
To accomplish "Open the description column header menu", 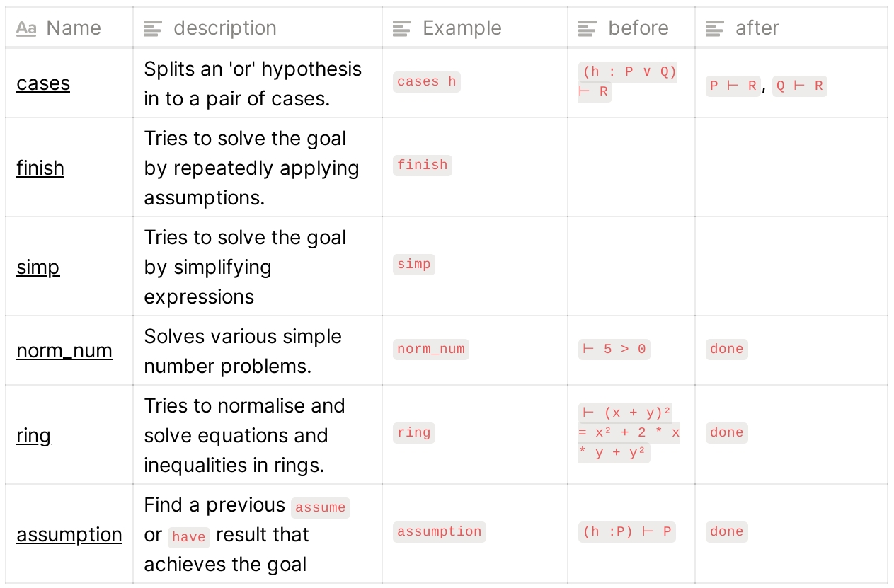I will coord(224,28).
